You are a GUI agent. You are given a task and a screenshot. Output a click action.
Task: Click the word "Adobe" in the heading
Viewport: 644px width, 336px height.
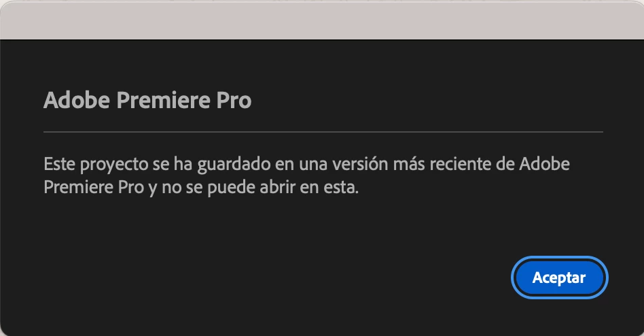coord(77,100)
